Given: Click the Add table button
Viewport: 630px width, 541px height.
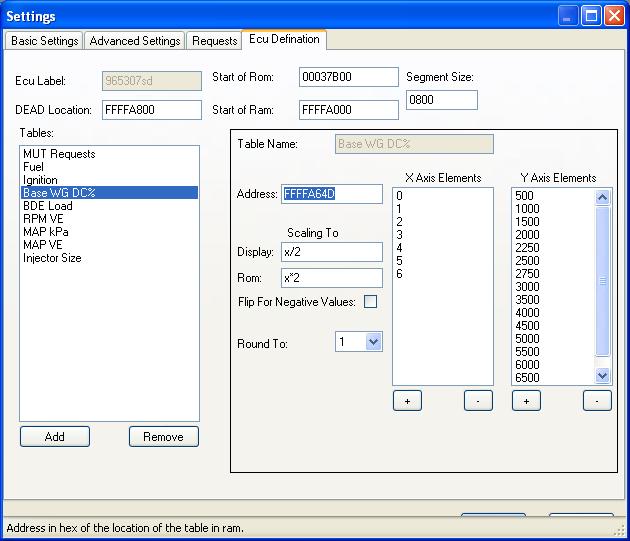Looking at the screenshot, I should coord(55,436).
